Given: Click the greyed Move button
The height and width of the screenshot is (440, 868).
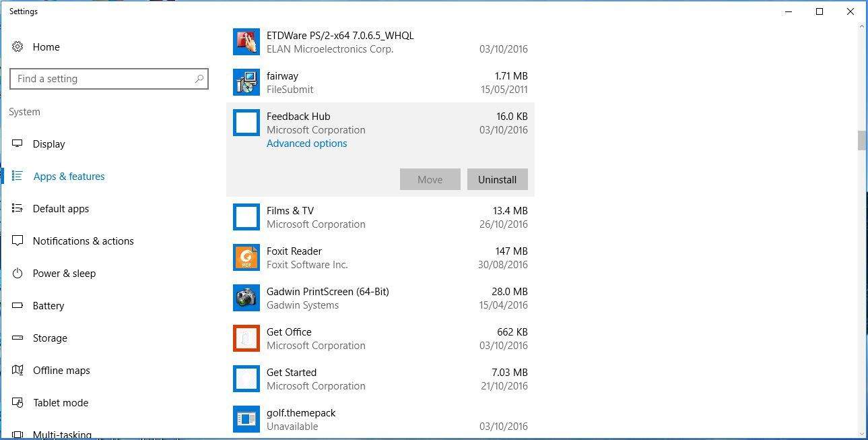Looking at the screenshot, I should click(x=430, y=179).
